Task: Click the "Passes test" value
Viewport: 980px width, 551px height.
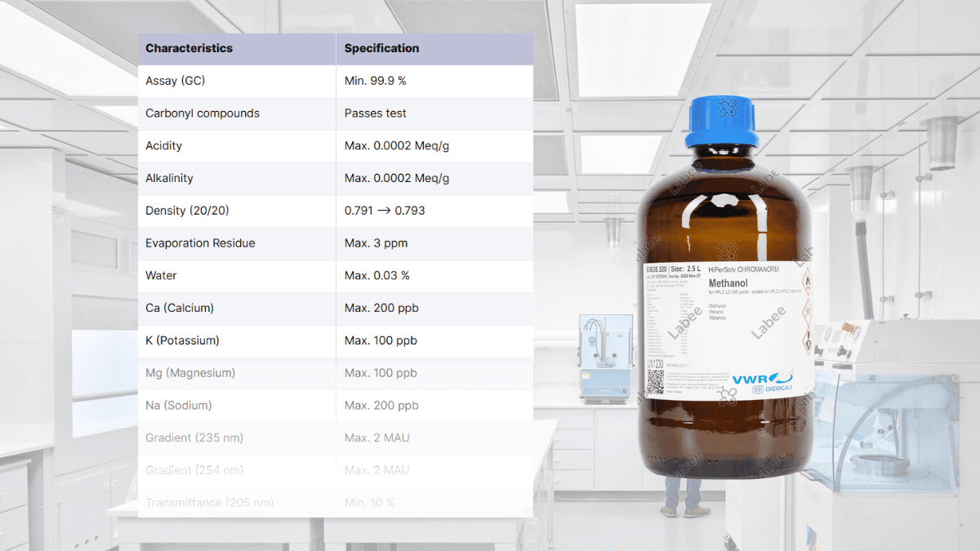Action: coord(375,113)
